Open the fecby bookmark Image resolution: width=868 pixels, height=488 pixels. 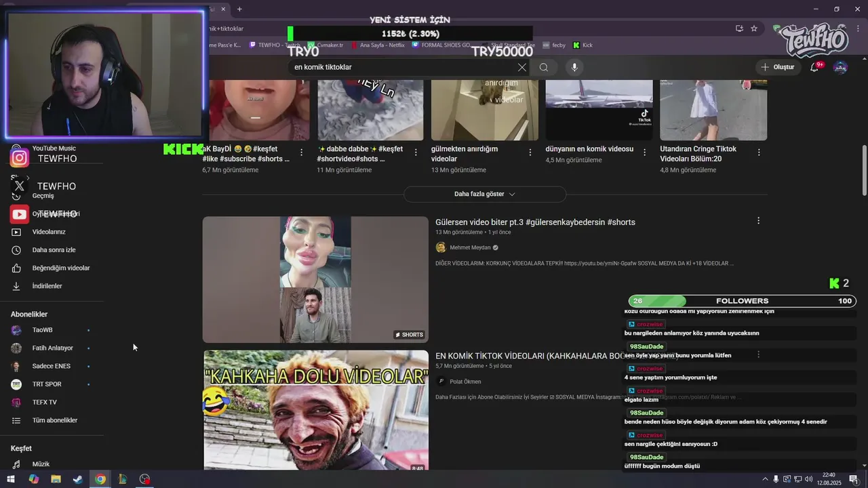(553, 45)
